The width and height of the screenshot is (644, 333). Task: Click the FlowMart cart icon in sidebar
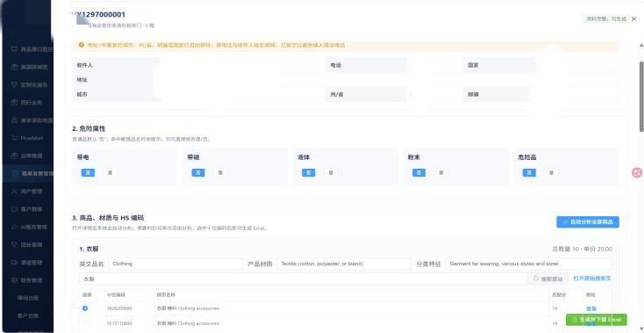point(14,138)
